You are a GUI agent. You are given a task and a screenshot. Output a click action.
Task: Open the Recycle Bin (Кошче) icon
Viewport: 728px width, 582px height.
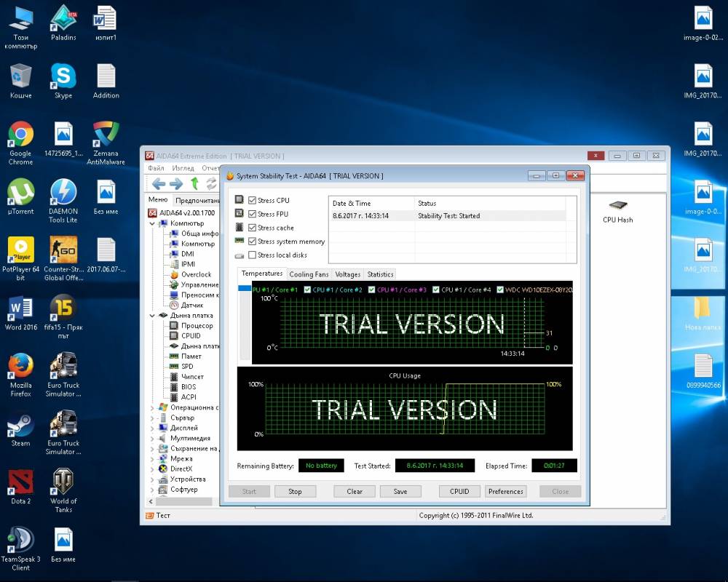[20, 80]
